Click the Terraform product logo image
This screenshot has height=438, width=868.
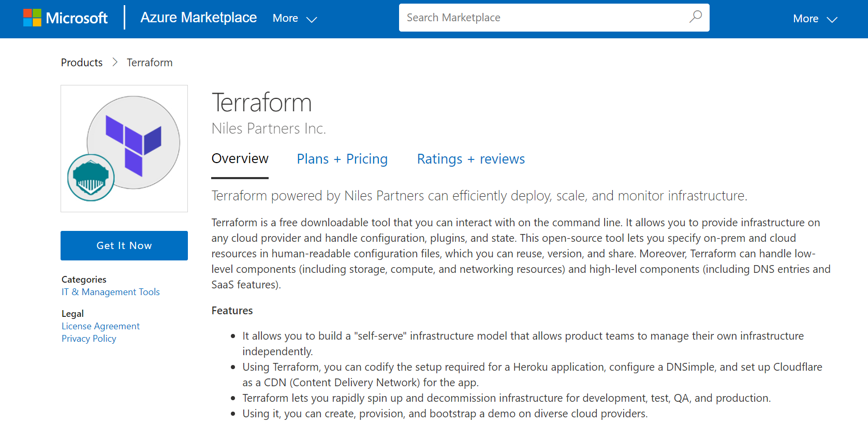pos(134,142)
